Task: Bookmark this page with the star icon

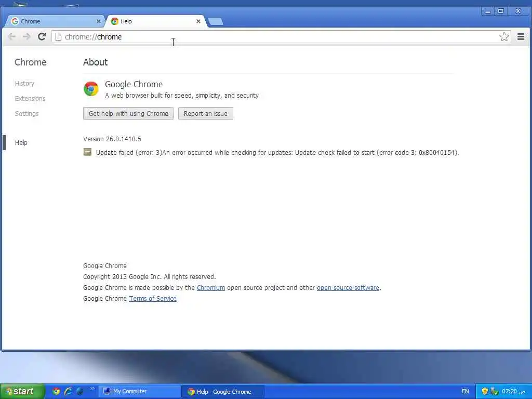Action: point(504,37)
